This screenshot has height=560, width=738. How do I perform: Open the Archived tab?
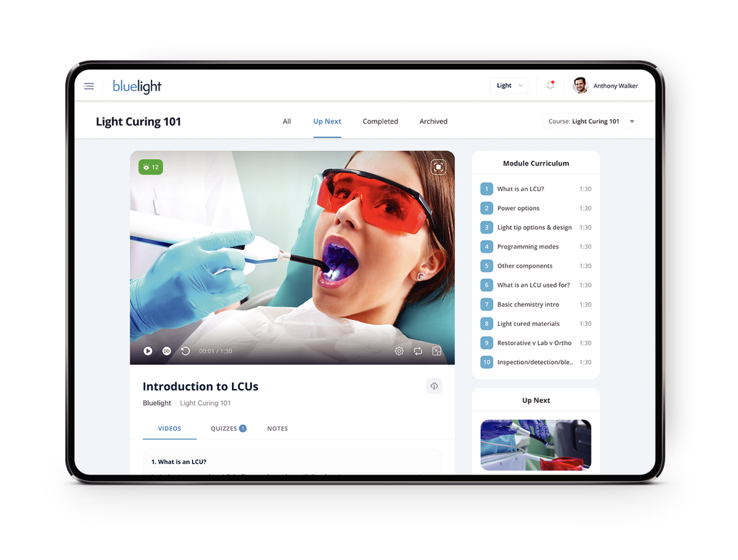[433, 121]
